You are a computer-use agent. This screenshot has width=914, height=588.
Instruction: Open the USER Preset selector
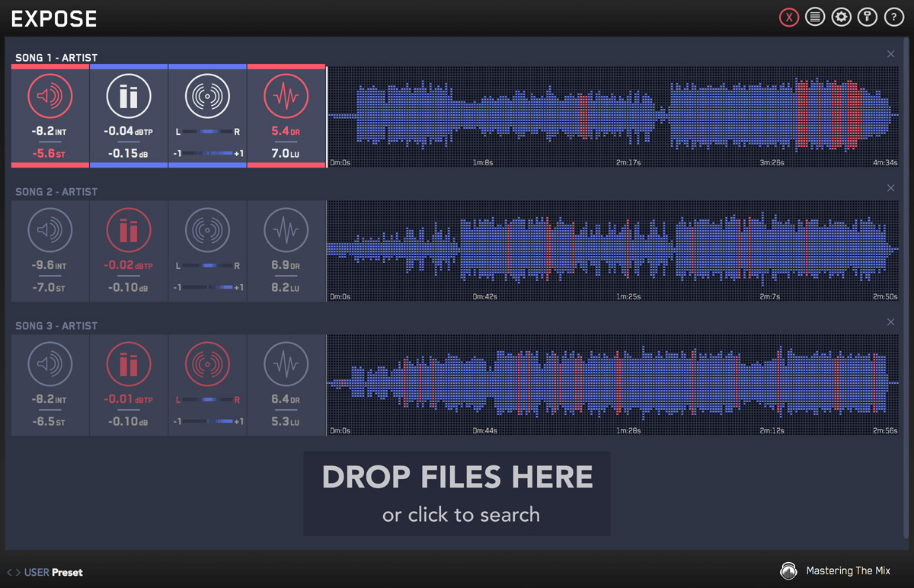[x=53, y=572]
